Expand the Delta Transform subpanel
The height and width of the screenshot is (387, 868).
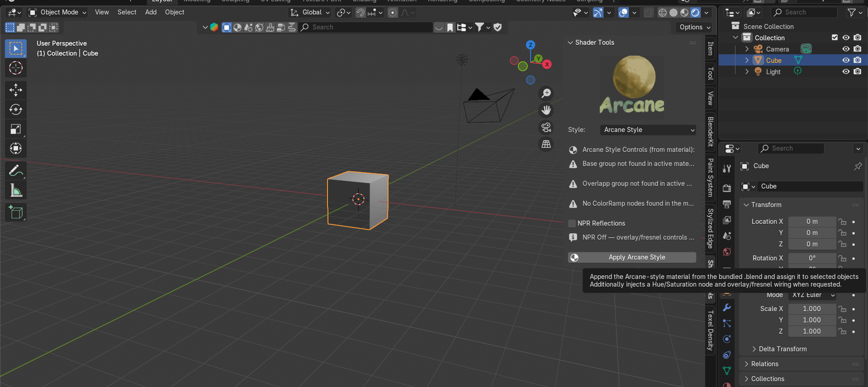(754, 349)
